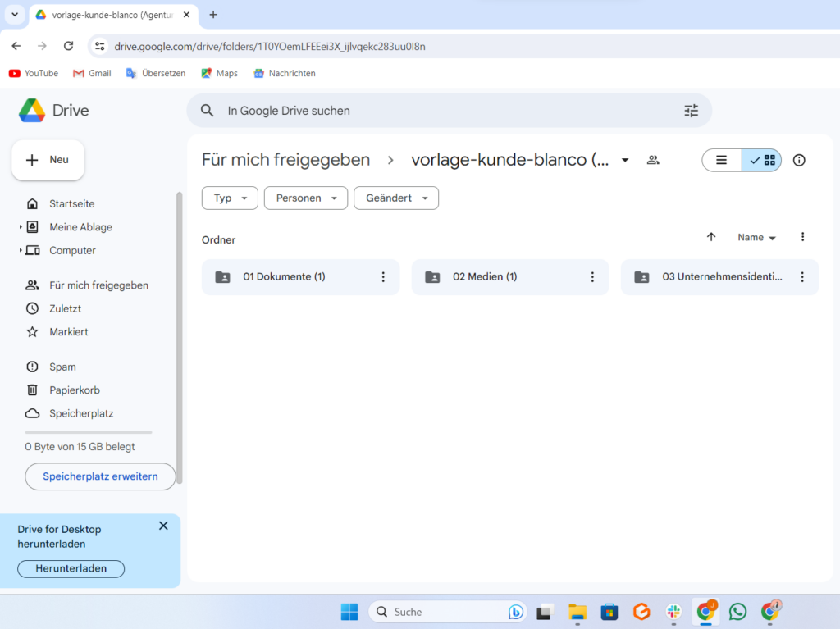Focus the Google Drive search field
Image resolution: width=840 pixels, height=629 pixels.
click(x=443, y=111)
